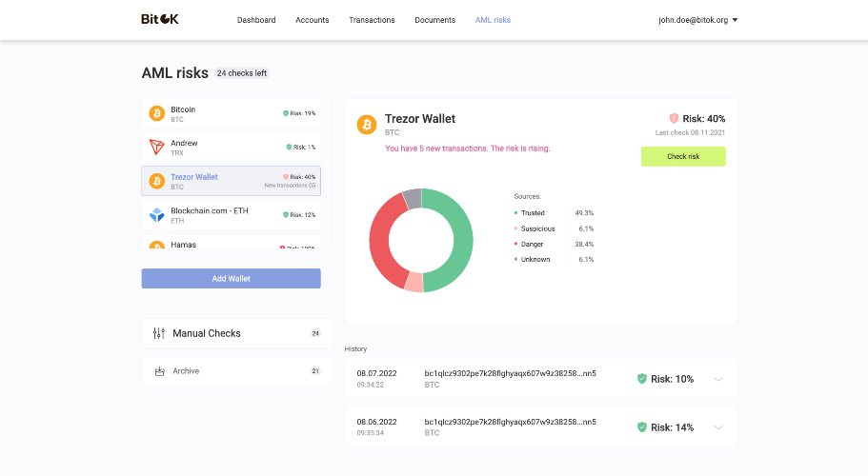
Task: Click New transactions (5) label in Trezor row
Action: [290, 186]
